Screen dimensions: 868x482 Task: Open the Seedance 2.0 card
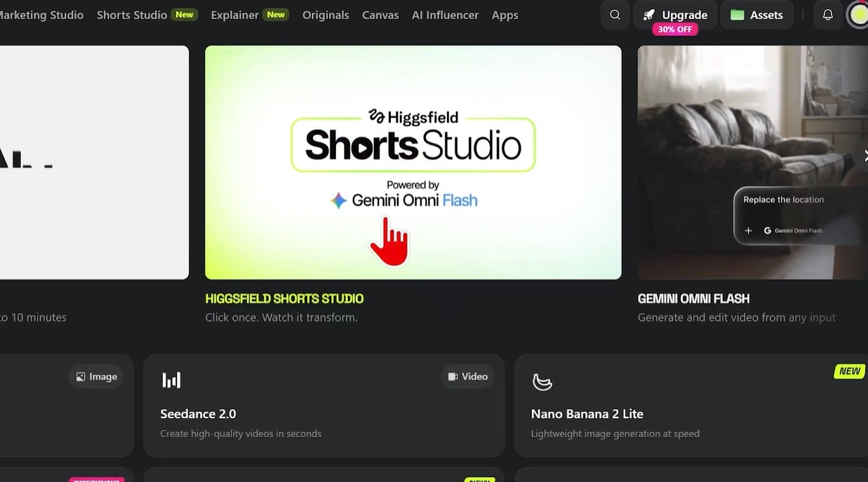(323, 406)
